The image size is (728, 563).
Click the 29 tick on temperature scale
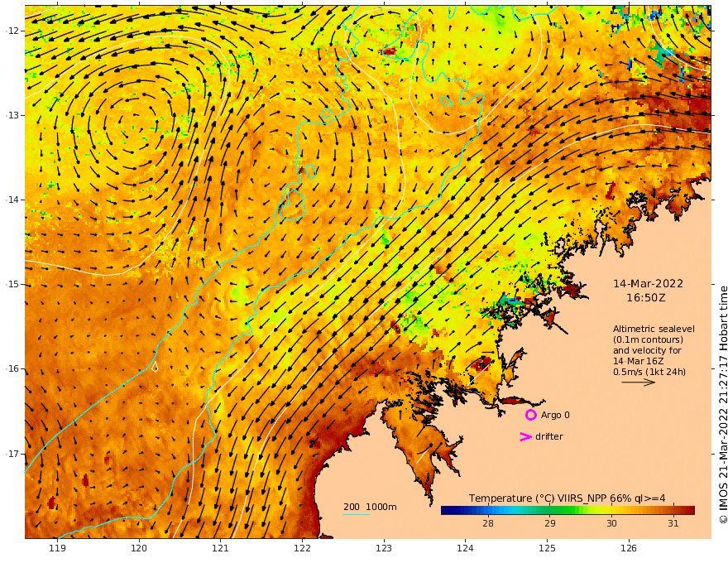coord(549,523)
